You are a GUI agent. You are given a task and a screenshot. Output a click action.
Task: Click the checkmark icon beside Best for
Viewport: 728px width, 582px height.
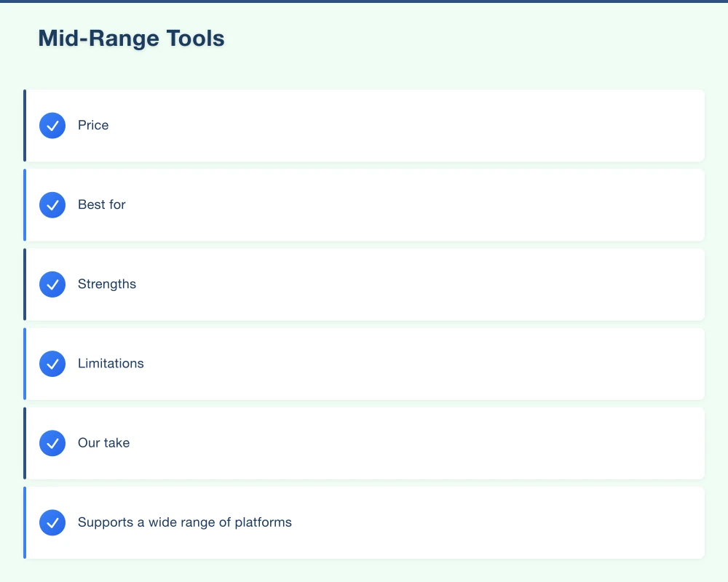pos(52,204)
